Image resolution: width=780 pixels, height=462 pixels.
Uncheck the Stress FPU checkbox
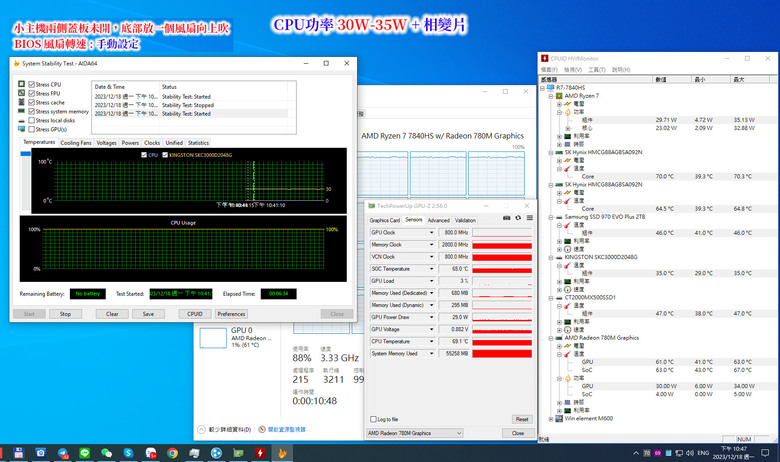(32, 94)
